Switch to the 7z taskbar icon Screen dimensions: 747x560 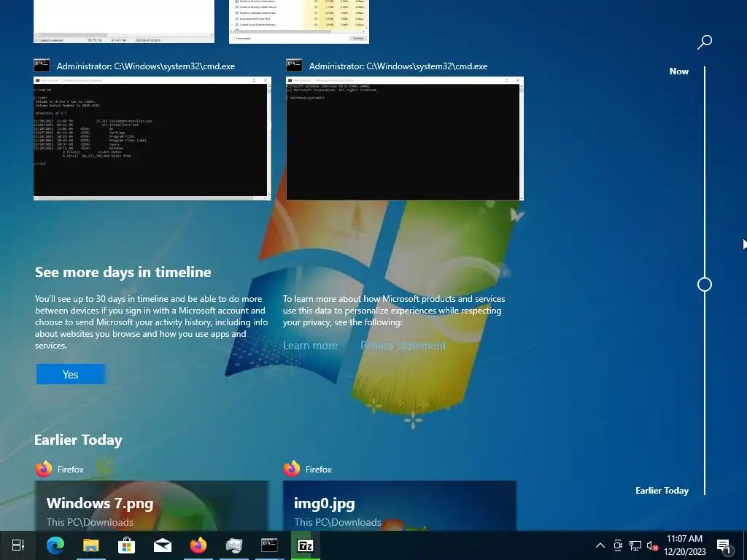tap(305, 545)
